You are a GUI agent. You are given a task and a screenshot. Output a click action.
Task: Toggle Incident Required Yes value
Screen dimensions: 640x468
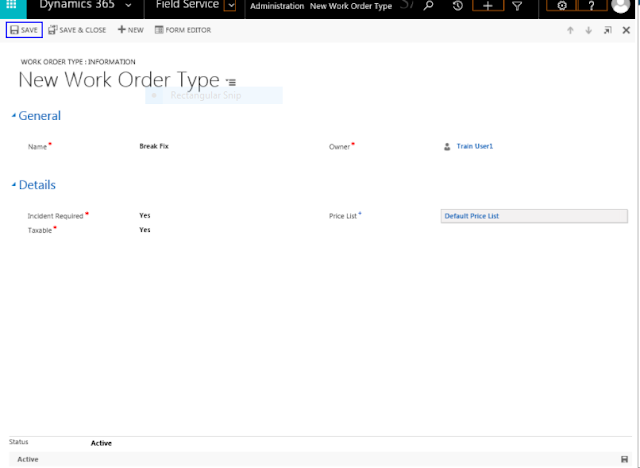(145, 215)
